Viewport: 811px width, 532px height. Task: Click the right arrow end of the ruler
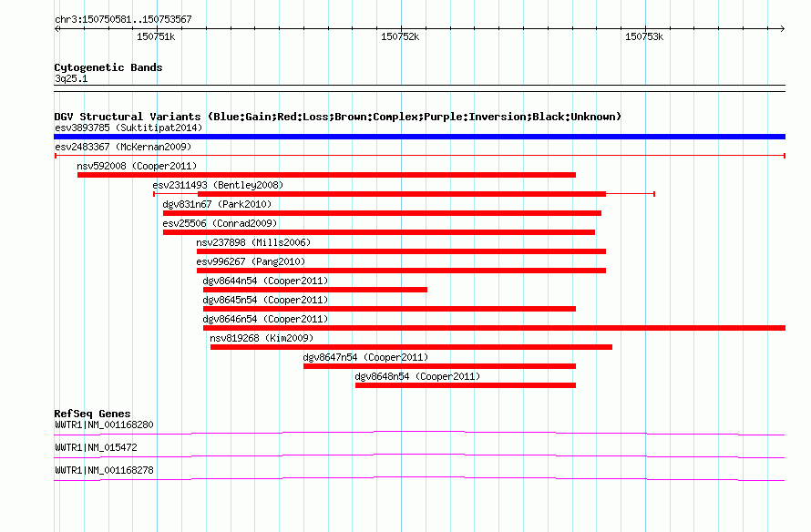tap(782, 29)
